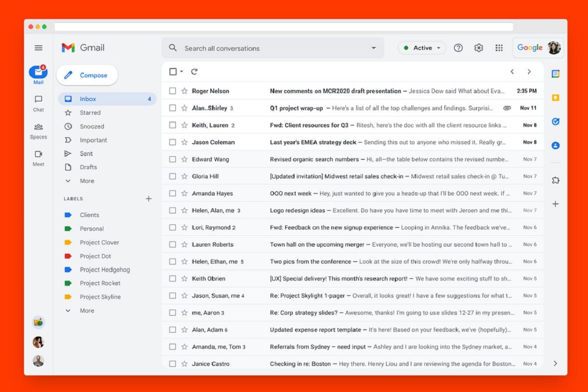Switch to the Starred folder

[x=90, y=112]
